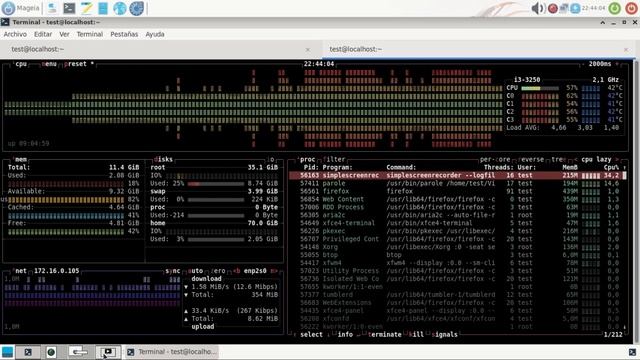The image size is (640, 360).
Task: Click sync in the net box
Action: coord(173,271)
